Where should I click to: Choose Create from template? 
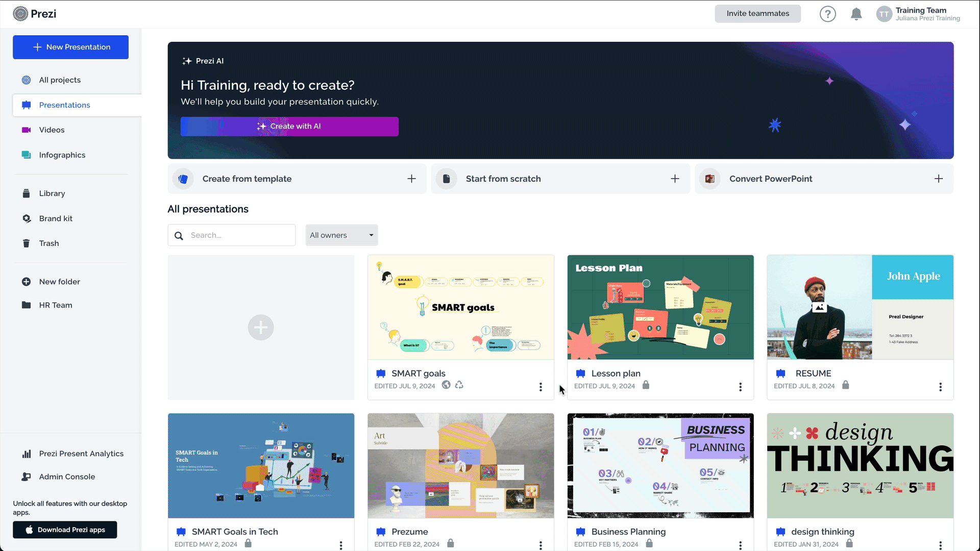(x=297, y=179)
